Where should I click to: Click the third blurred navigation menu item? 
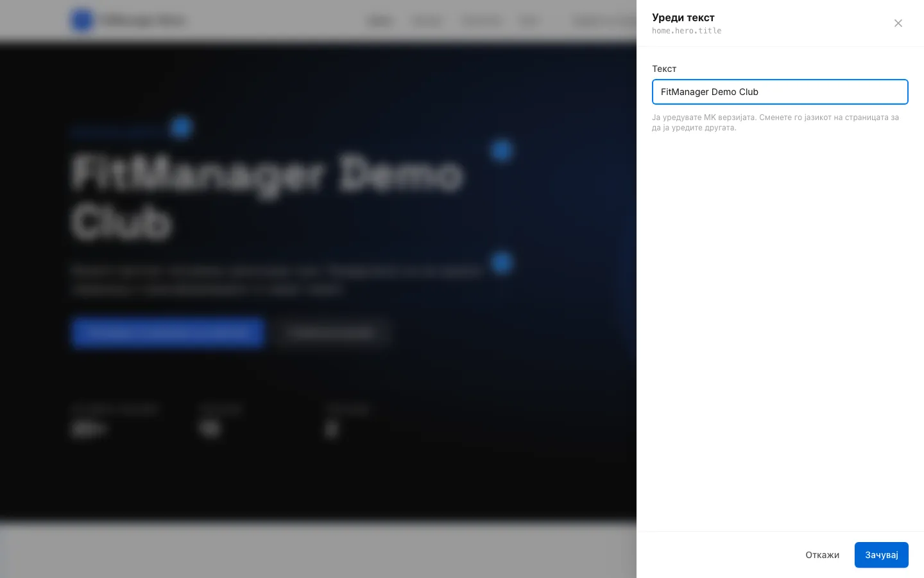tap(481, 21)
